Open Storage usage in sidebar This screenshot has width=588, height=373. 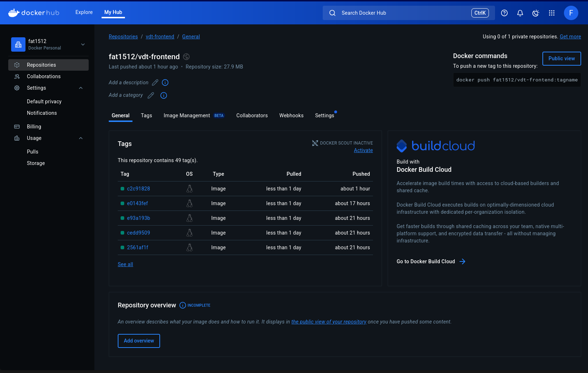click(x=36, y=163)
